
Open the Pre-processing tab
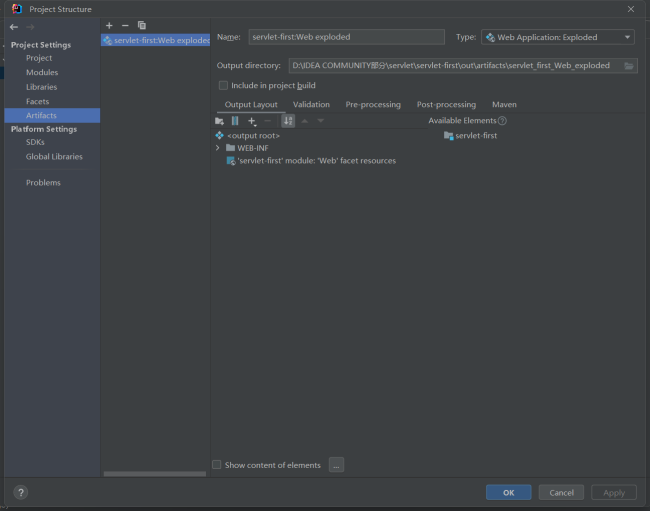coord(373,104)
